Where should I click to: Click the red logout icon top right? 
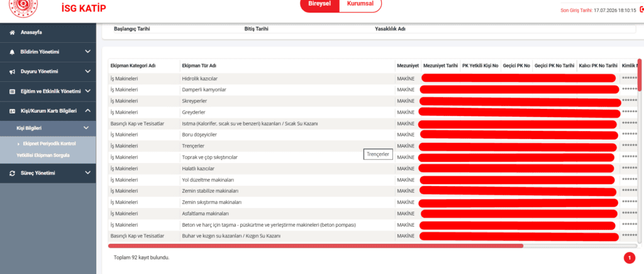[641, 10]
